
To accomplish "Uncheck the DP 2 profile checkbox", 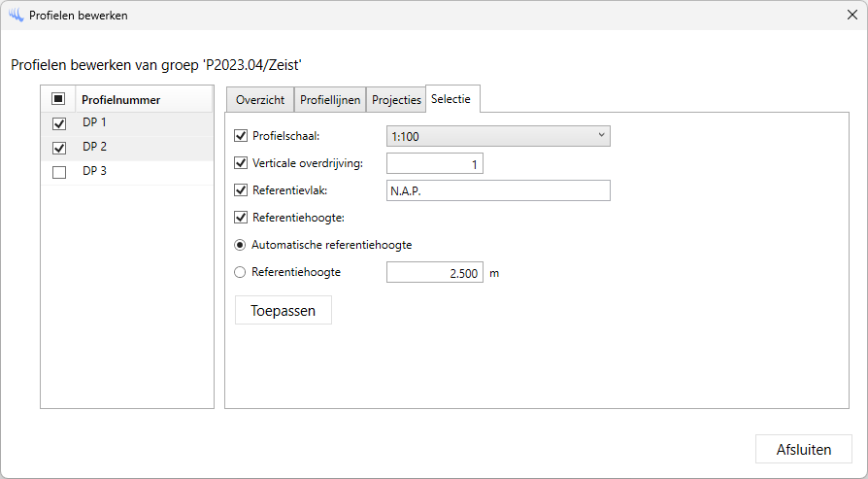I will pos(58,148).
